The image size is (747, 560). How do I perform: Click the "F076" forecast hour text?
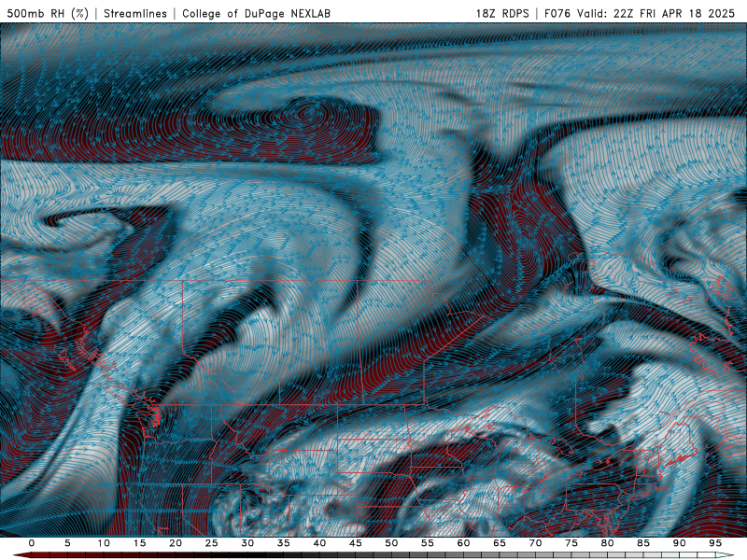pos(558,13)
